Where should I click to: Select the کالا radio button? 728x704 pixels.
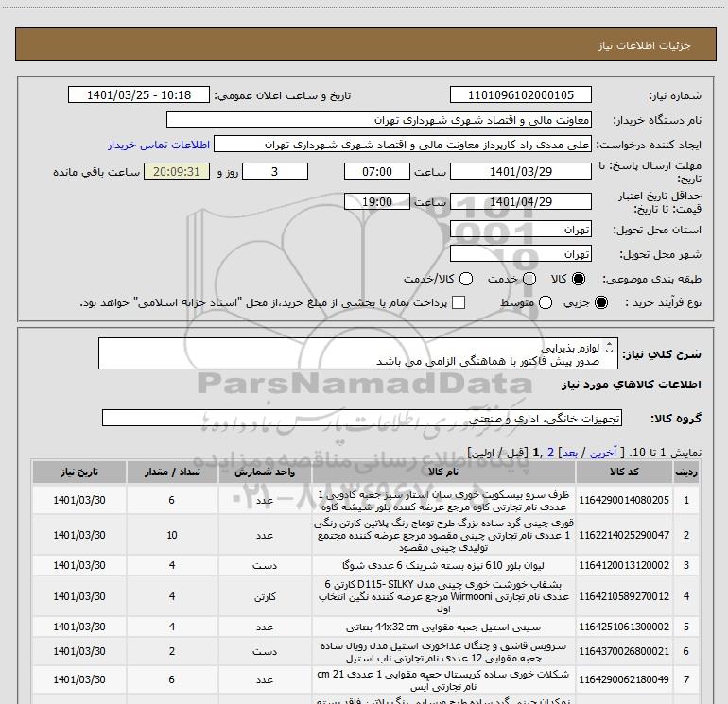[x=579, y=279]
